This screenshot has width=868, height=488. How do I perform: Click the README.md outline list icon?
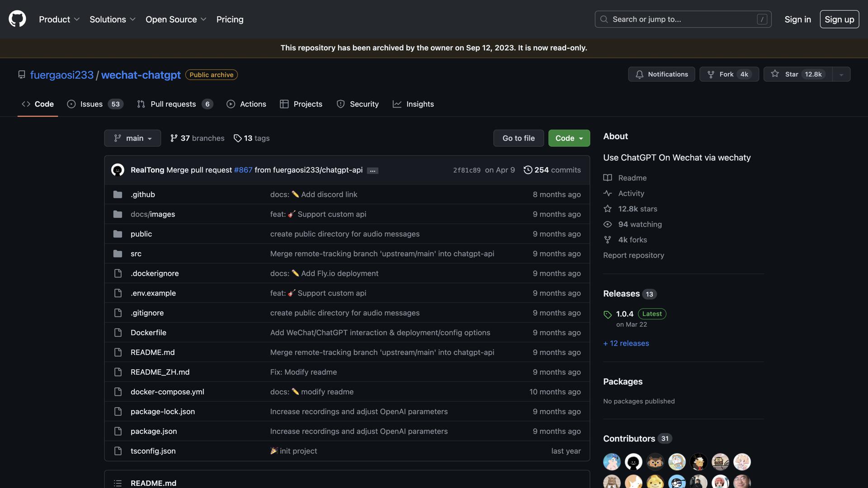(x=118, y=483)
